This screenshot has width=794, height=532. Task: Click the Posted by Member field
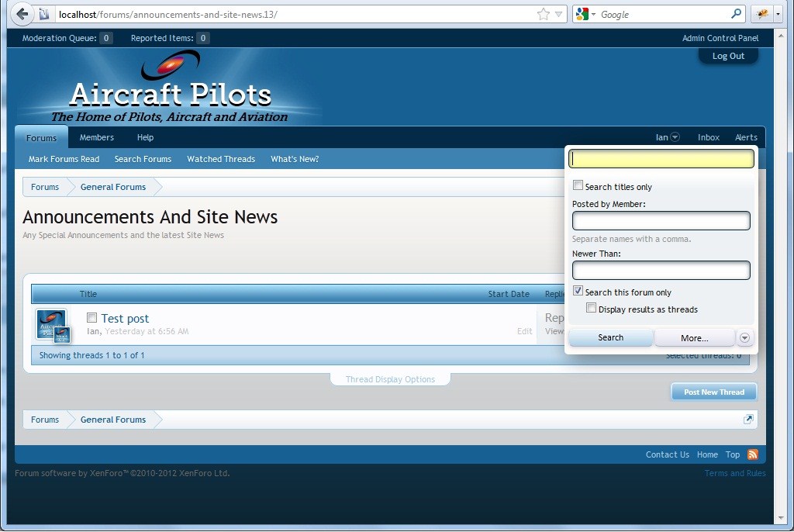[661, 221]
